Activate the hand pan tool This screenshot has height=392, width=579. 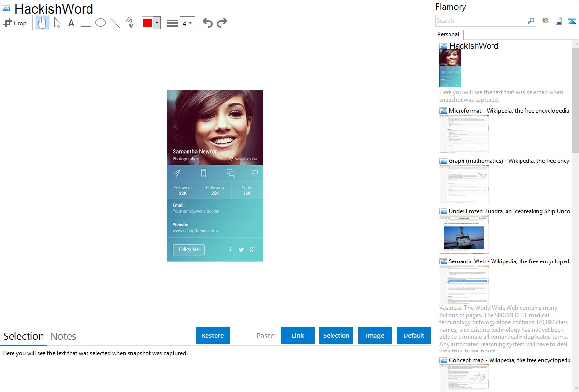pos(43,23)
